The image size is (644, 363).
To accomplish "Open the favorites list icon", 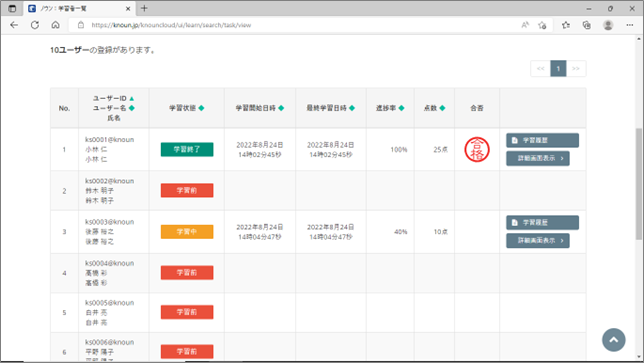I will (x=566, y=25).
